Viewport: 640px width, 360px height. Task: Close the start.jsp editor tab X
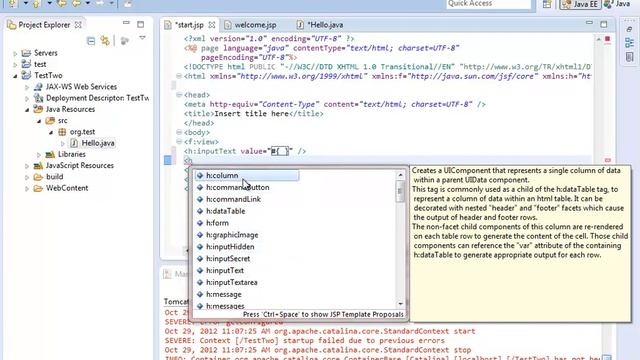[211, 25]
